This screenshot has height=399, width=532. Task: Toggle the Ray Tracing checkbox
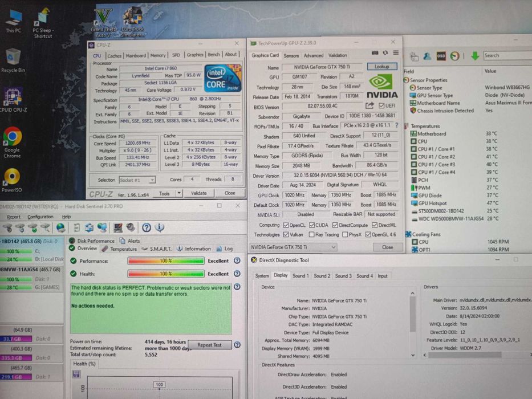tap(311, 235)
